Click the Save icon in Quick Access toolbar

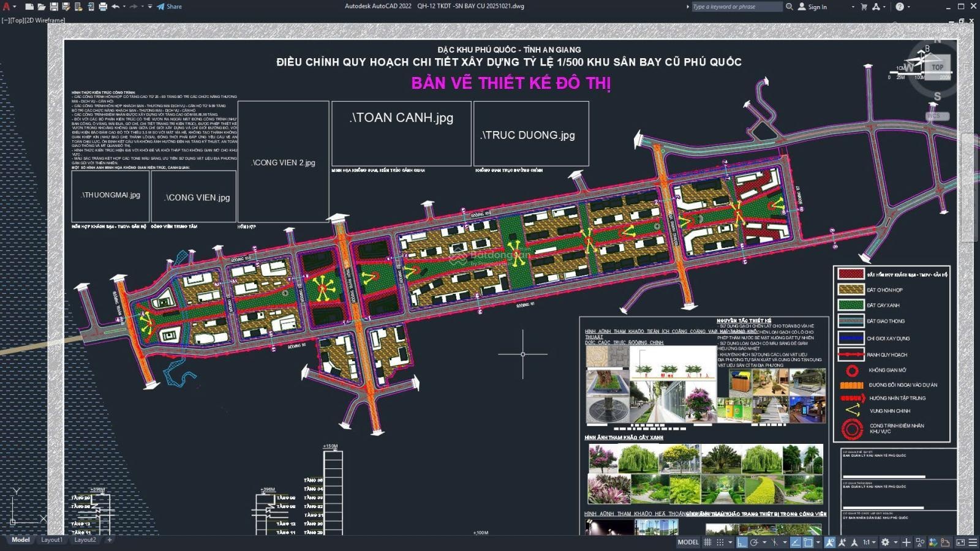[54, 7]
